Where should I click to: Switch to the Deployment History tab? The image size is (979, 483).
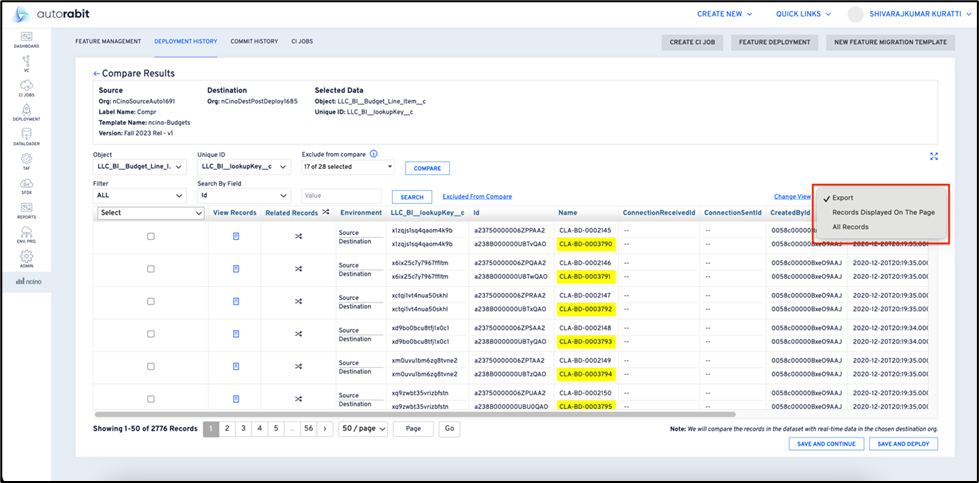(185, 41)
